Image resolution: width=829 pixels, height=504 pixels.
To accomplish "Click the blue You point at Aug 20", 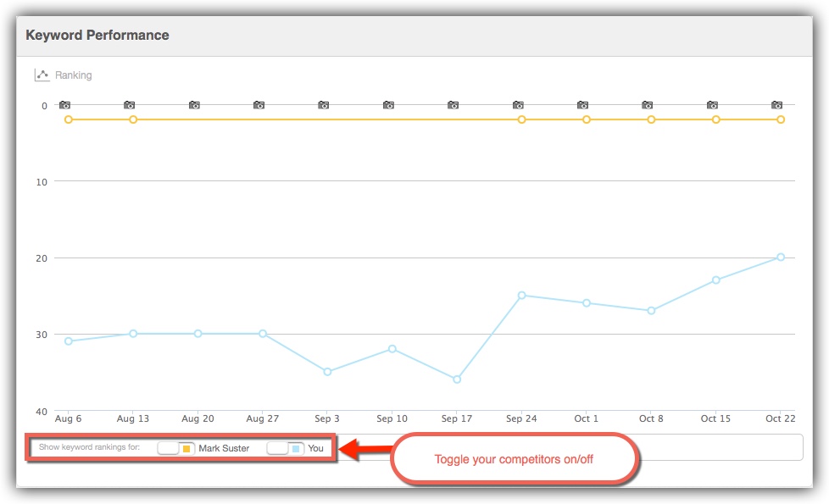I will point(198,334).
